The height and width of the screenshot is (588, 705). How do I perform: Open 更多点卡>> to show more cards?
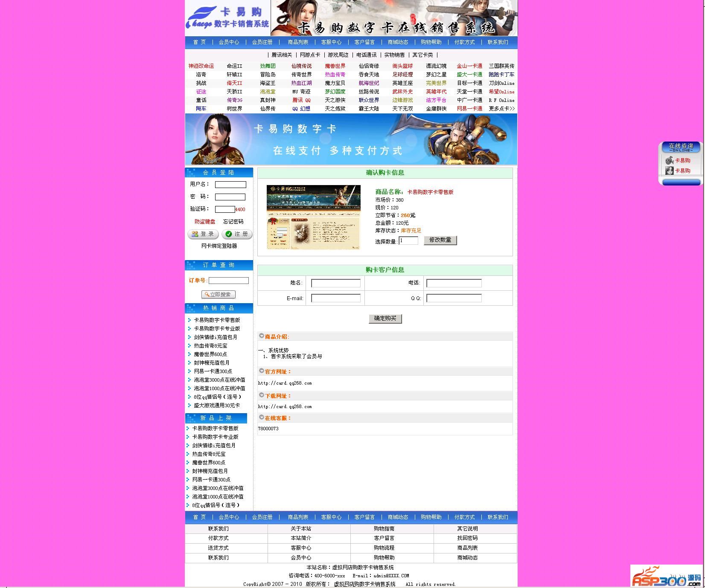coord(501,109)
